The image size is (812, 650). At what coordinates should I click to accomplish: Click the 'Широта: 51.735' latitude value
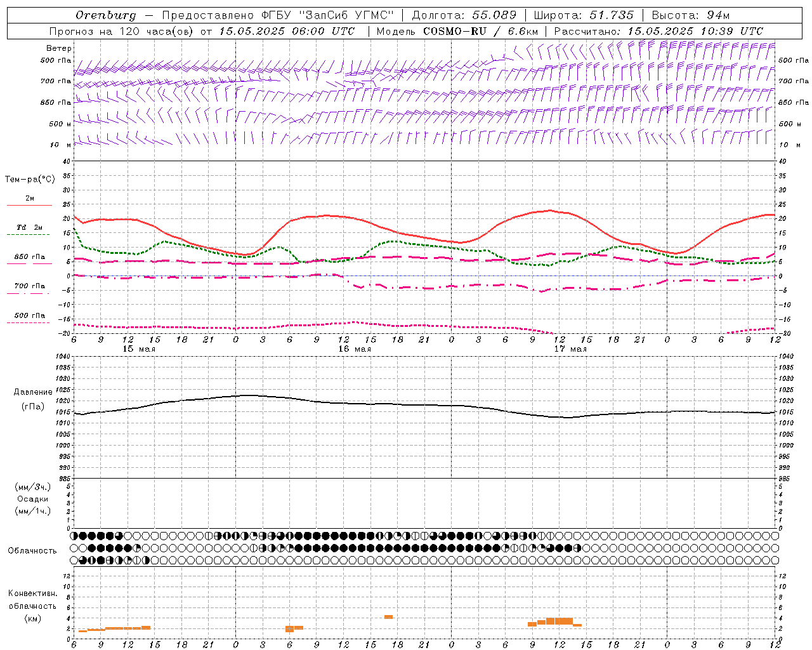[x=584, y=15]
